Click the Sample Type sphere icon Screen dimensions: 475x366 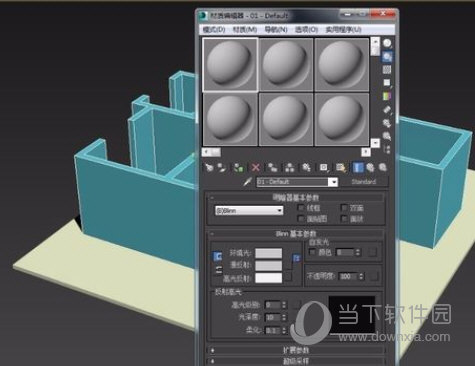coord(387,43)
